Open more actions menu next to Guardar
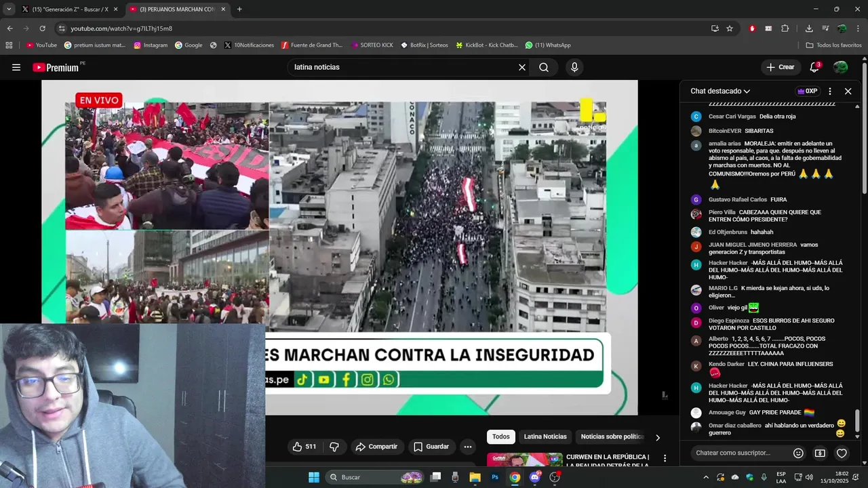This screenshot has width=868, height=488. pyautogui.click(x=467, y=447)
